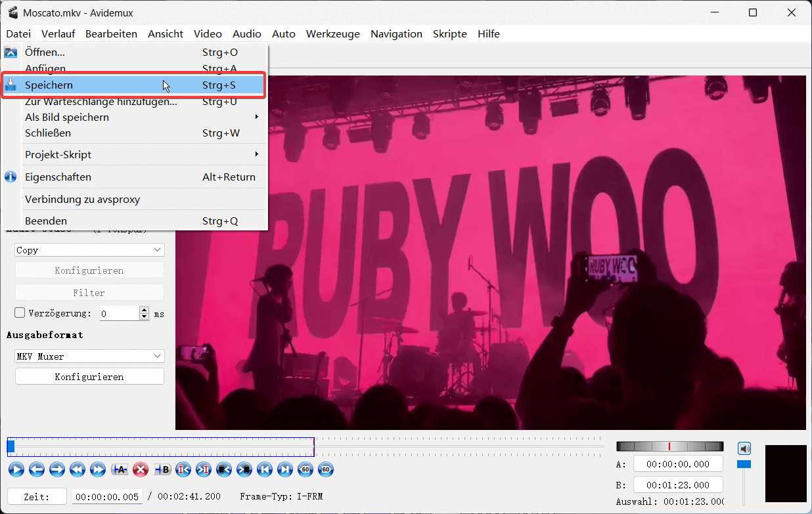Select Anfügen menu entry

click(135, 68)
